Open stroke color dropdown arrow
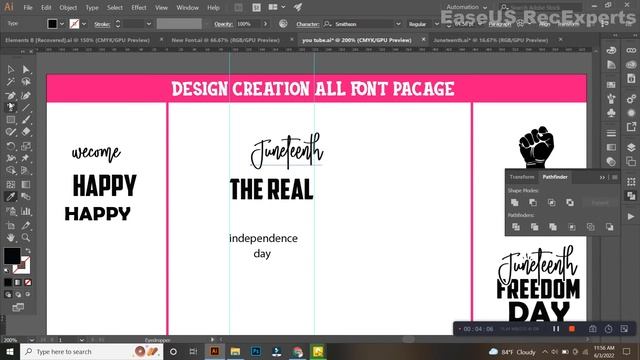The image size is (640, 360). pyautogui.click(x=84, y=24)
